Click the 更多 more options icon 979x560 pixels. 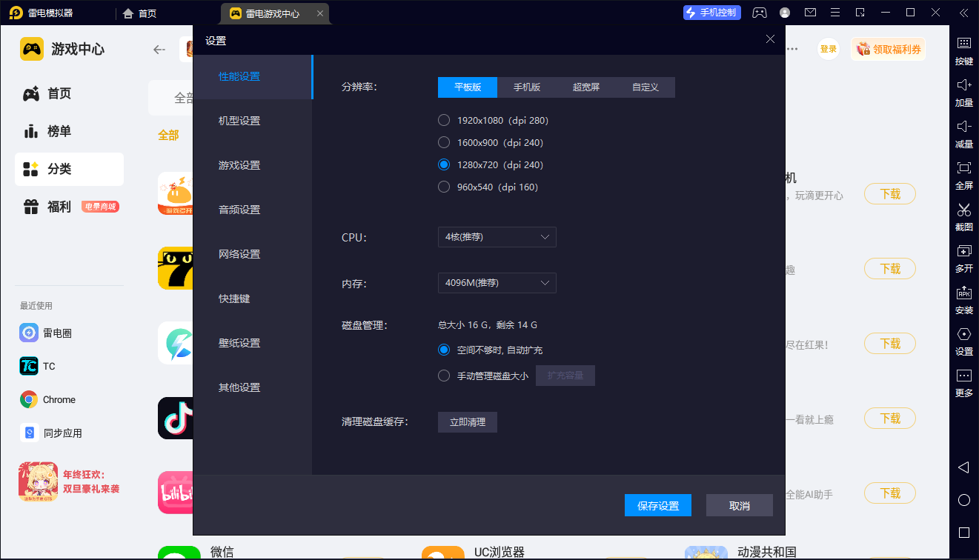point(963,382)
